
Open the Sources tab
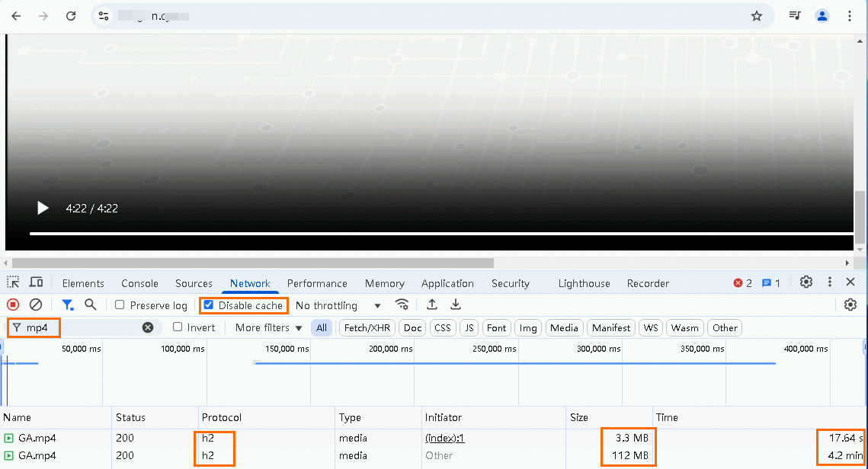(x=194, y=283)
